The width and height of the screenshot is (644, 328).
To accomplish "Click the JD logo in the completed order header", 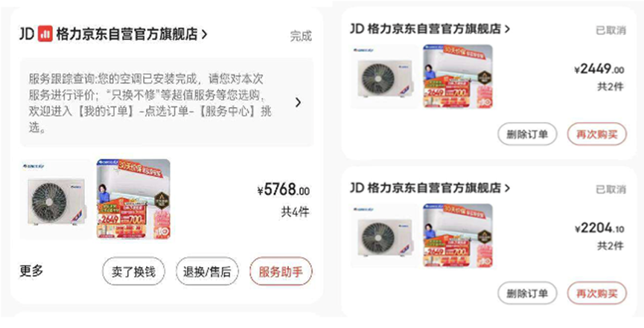I will tap(27, 33).
